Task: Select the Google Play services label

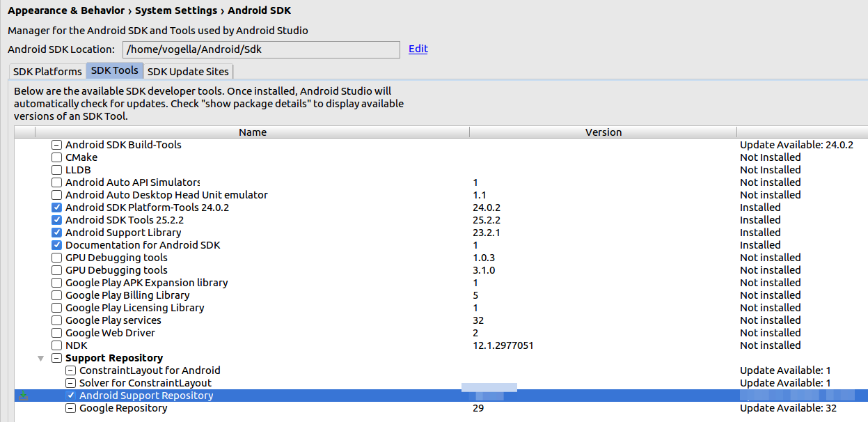Action: pyautogui.click(x=113, y=320)
